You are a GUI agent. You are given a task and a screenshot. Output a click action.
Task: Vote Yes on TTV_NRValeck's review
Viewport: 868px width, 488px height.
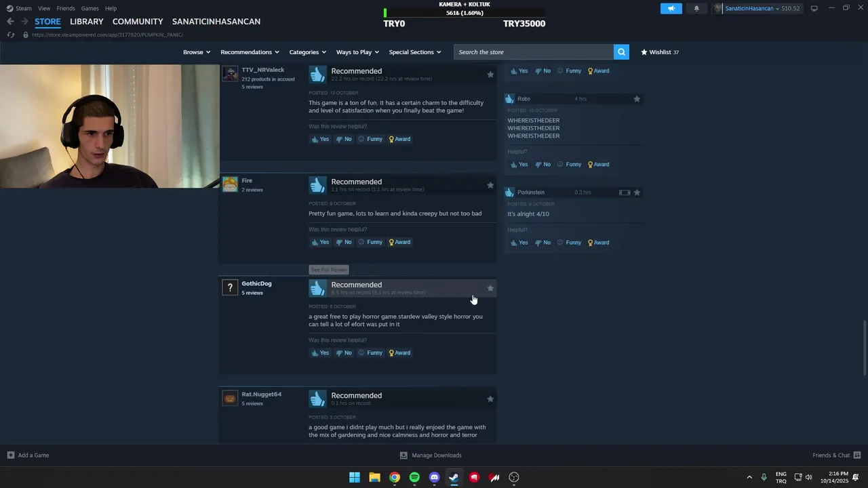tap(320, 139)
